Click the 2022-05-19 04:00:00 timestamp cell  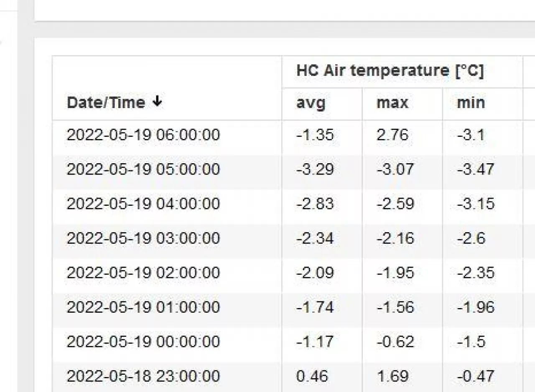(x=143, y=204)
